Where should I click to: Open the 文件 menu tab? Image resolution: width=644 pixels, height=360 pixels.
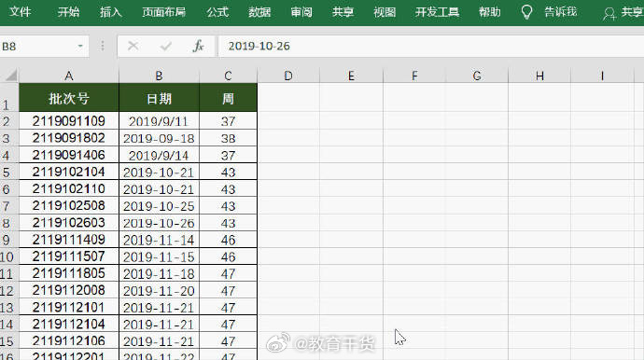pyautogui.click(x=20, y=12)
